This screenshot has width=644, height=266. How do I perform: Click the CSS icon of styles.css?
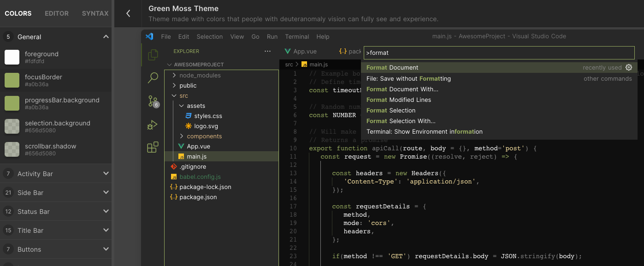pos(189,116)
